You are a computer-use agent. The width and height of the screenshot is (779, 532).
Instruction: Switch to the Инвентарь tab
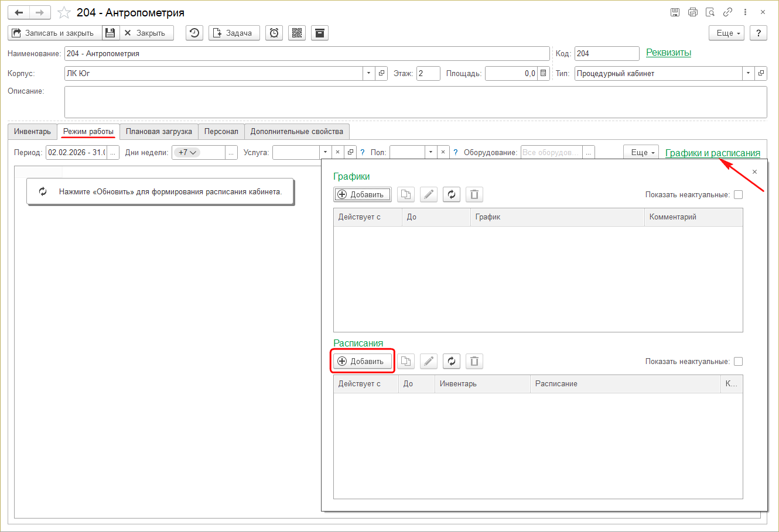[33, 131]
